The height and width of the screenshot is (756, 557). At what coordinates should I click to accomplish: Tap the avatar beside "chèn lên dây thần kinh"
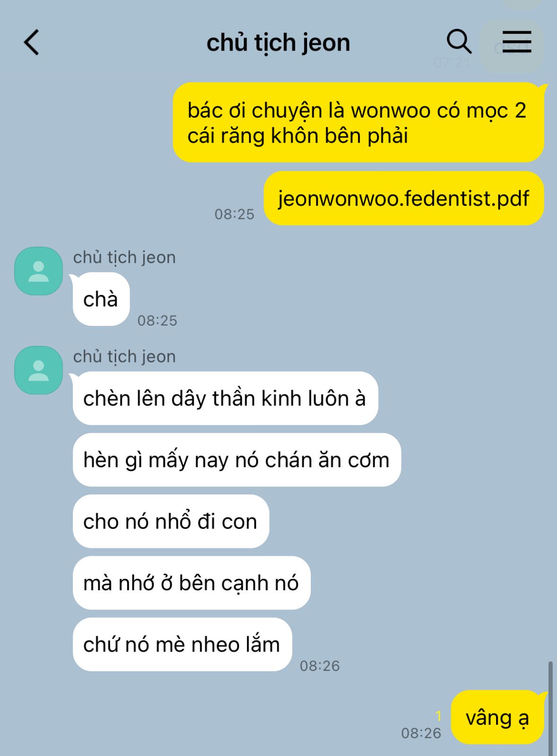tap(39, 370)
